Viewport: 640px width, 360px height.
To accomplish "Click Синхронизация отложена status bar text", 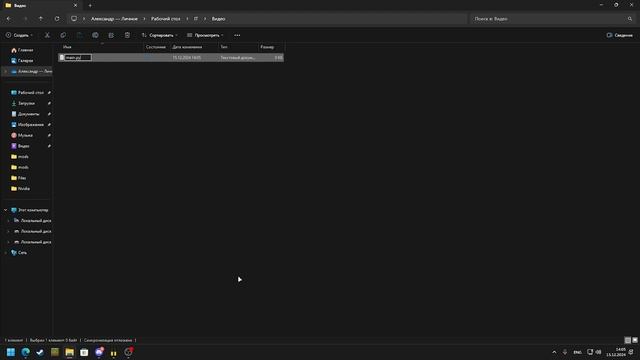I will tap(108, 340).
